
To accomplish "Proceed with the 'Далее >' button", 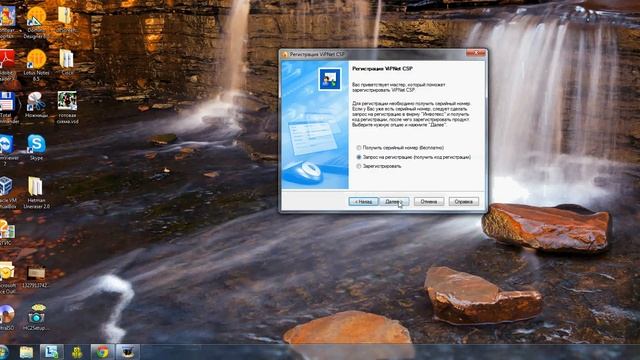I will pos(394,202).
